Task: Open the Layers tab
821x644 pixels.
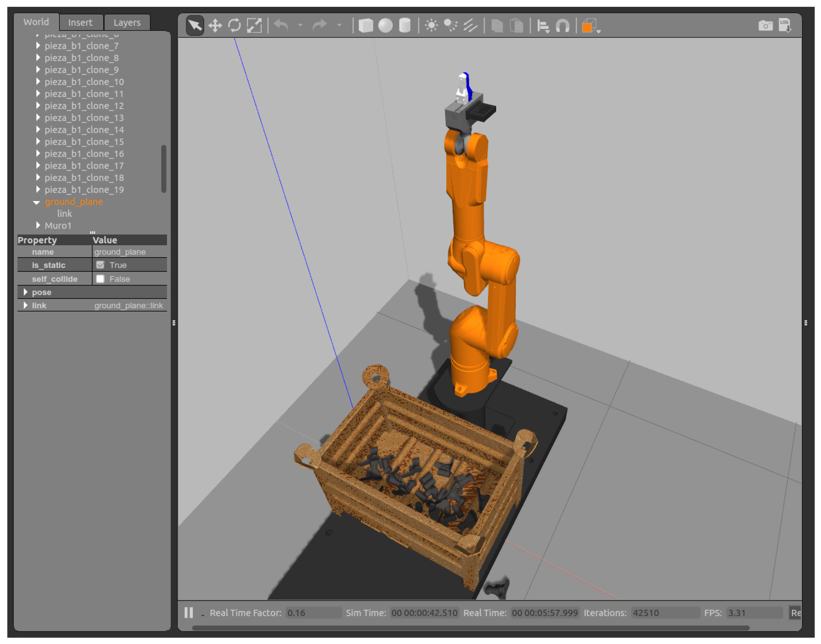Action: click(127, 23)
